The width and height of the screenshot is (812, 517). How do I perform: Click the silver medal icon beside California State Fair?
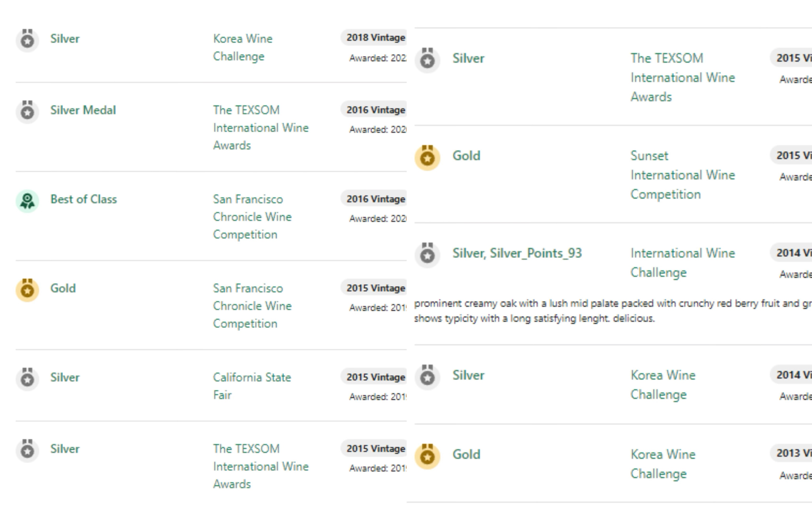coord(27,379)
